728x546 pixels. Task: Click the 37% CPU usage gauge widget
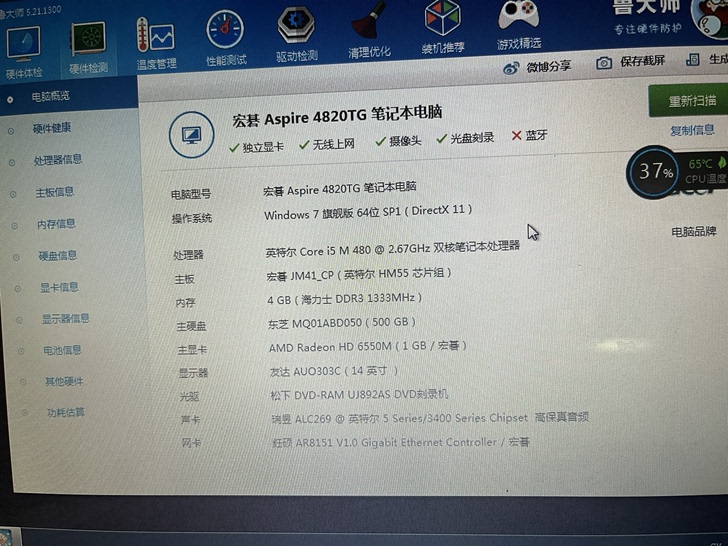pyautogui.click(x=655, y=172)
